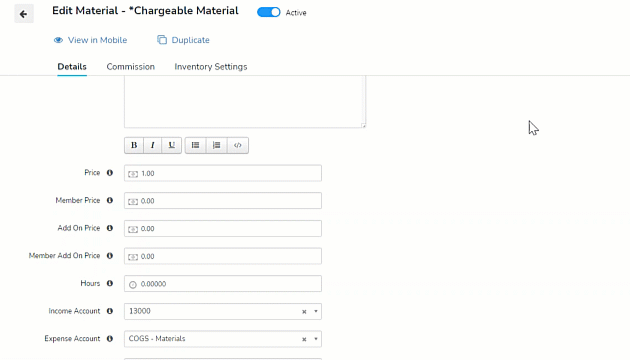Insert a numbered list
Viewport: 630px width, 360px height.
point(217,145)
